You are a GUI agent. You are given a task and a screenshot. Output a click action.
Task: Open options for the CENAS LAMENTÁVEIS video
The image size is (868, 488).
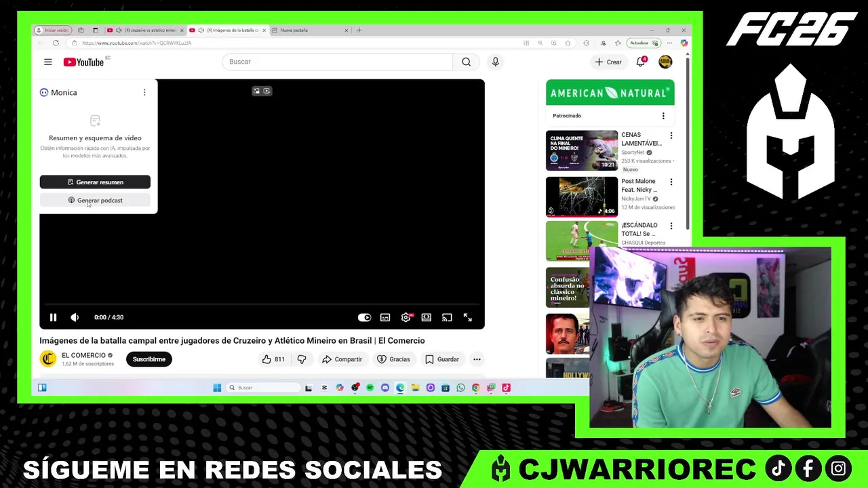671,136
